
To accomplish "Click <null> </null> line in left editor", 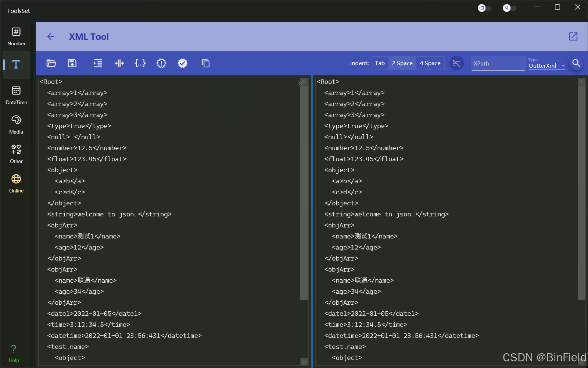I will coord(74,137).
